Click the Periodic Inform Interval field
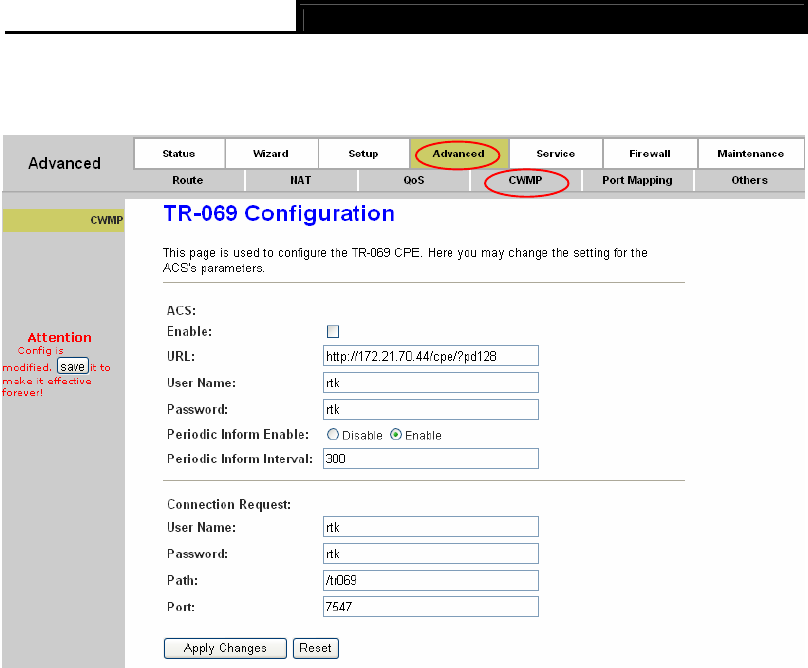Image resolution: width=808 pixels, height=668 pixels. tap(431, 459)
